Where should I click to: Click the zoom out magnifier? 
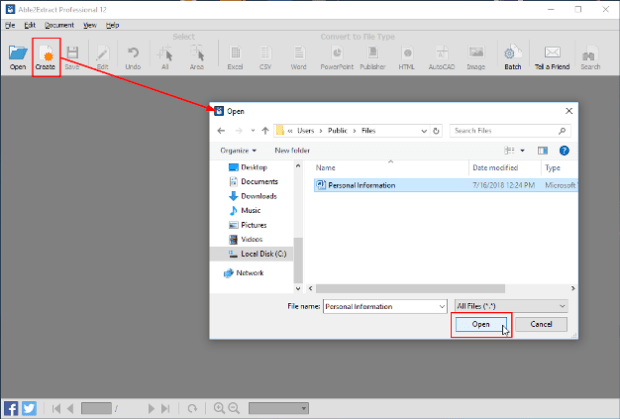[234, 408]
